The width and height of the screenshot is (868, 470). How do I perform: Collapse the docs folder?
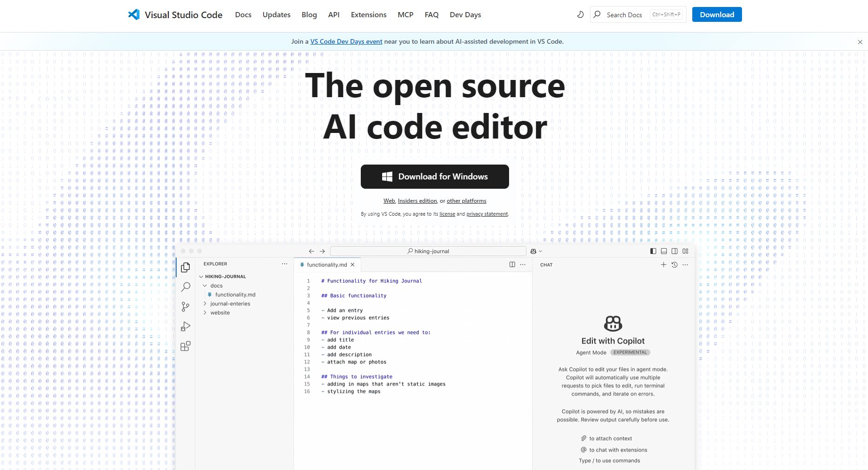[x=205, y=286]
